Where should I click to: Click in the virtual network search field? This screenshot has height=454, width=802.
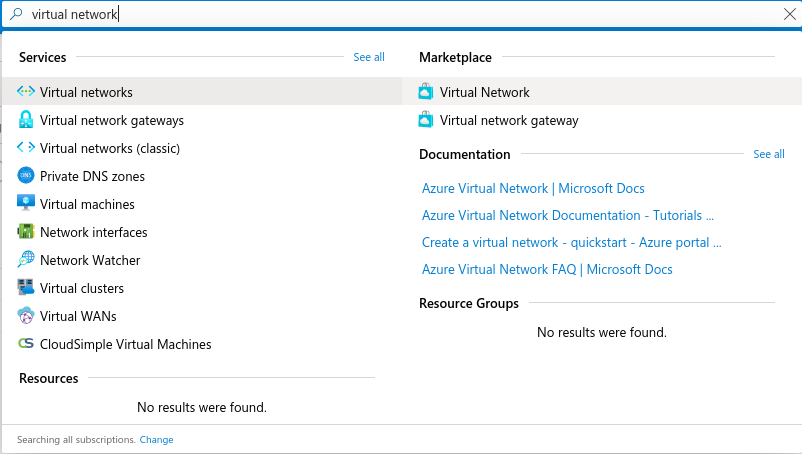click(404, 14)
